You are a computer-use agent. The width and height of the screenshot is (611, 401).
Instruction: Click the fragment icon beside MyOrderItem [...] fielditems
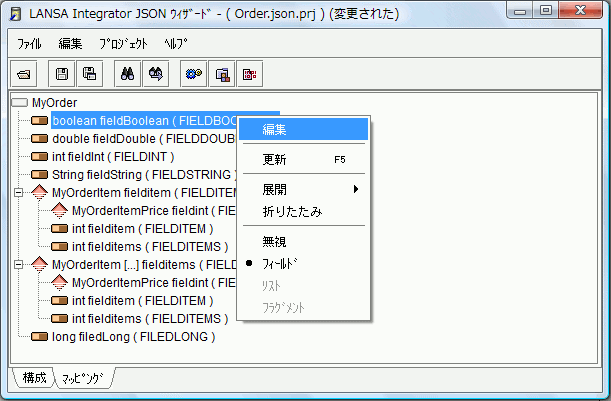(39, 265)
